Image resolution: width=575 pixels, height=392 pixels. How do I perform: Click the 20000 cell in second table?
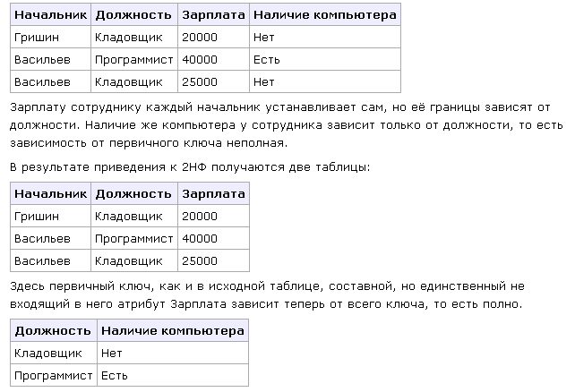[x=213, y=217]
